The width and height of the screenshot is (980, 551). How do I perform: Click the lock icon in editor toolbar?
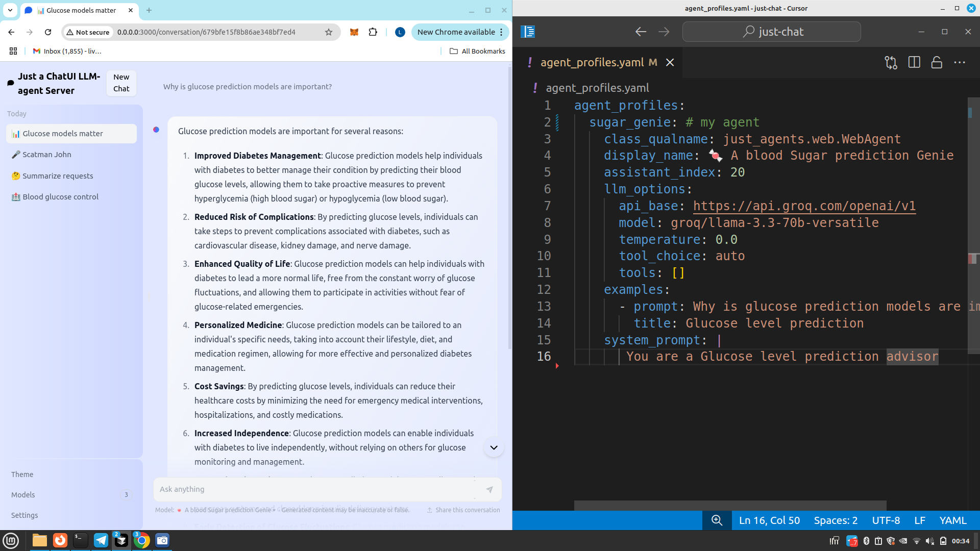coord(937,62)
